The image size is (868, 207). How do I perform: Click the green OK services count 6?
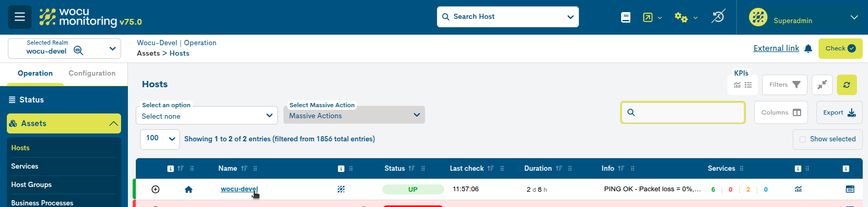pyautogui.click(x=713, y=190)
